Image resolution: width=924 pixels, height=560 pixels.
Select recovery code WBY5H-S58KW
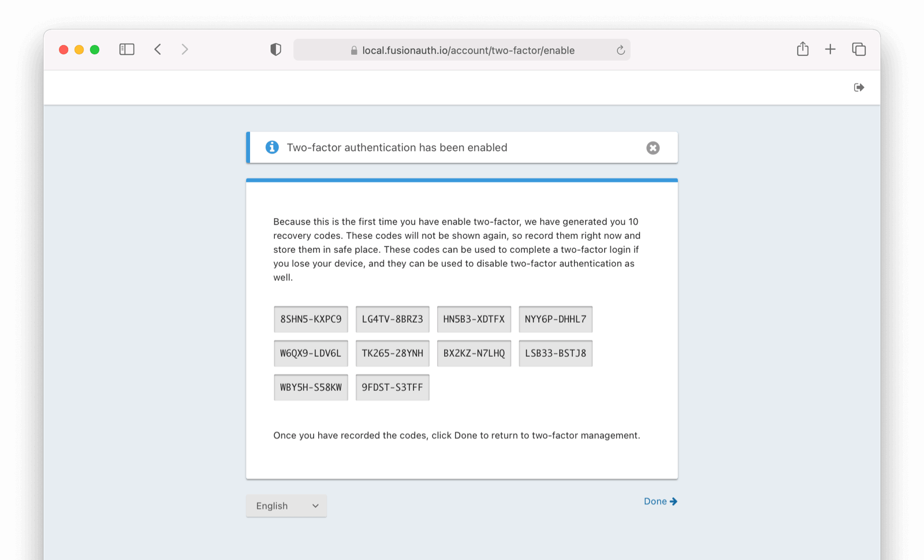pos(311,387)
